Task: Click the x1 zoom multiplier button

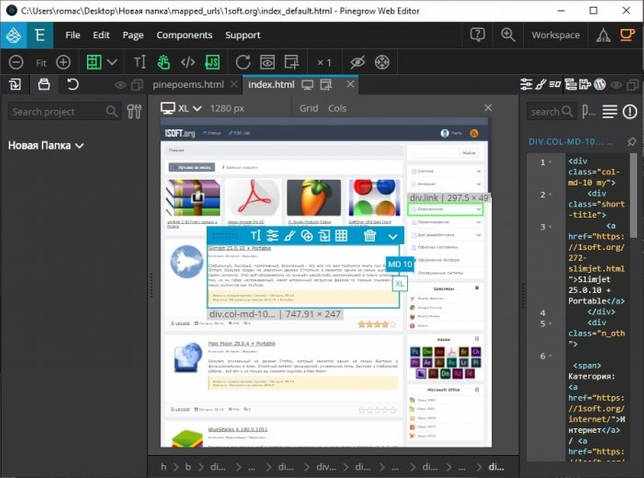Action: click(x=324, y=63)
